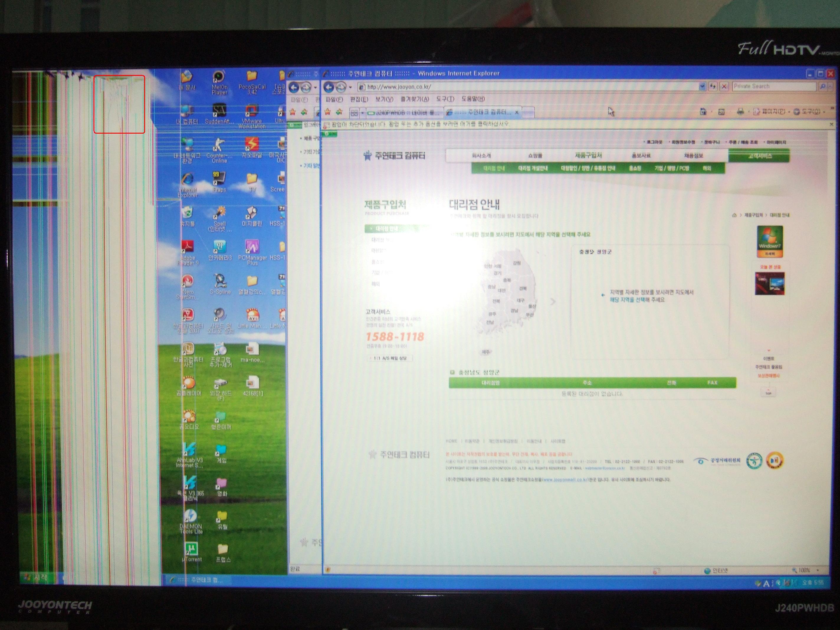
Task: Open the 영화 folder shortcut on desktop
Action: 222,487
